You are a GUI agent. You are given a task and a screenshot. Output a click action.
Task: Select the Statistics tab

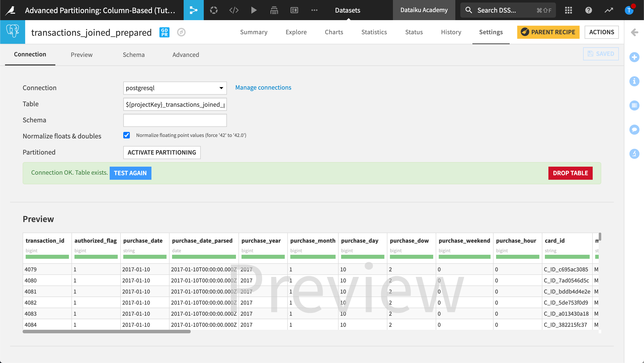(x=374, y=31)
